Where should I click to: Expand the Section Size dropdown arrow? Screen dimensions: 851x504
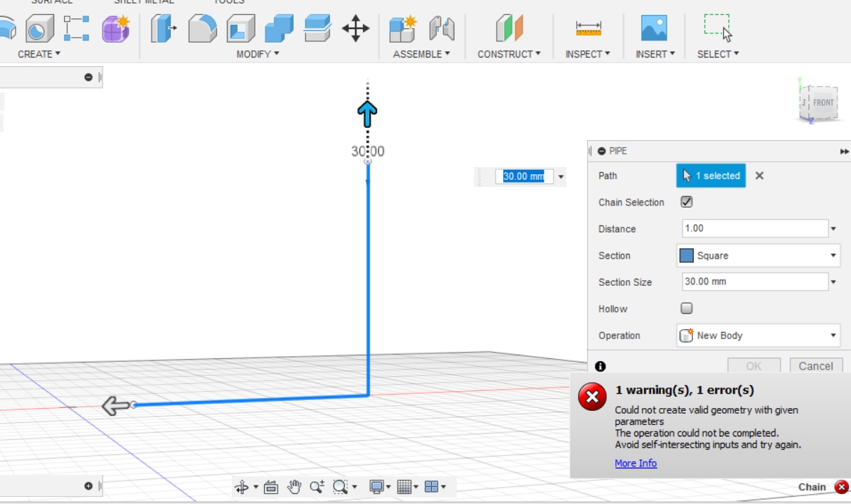pyautogui.click(x=834, y=282)
